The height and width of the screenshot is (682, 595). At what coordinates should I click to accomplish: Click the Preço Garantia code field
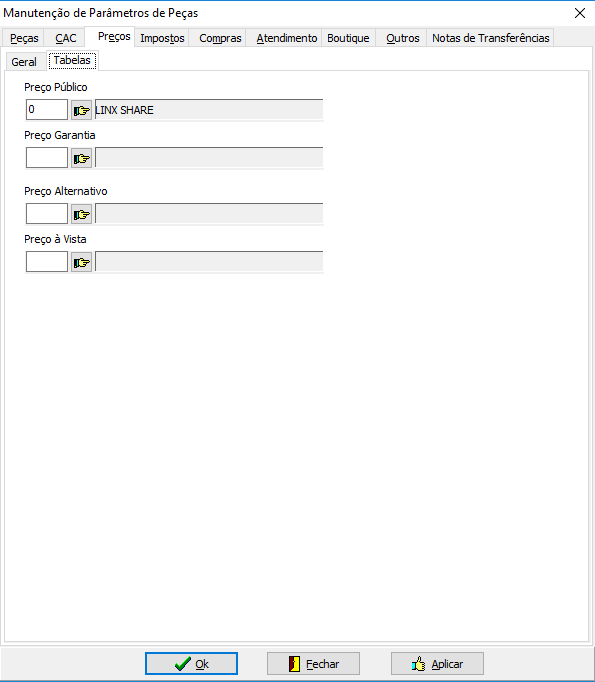[x=47, y=157]
